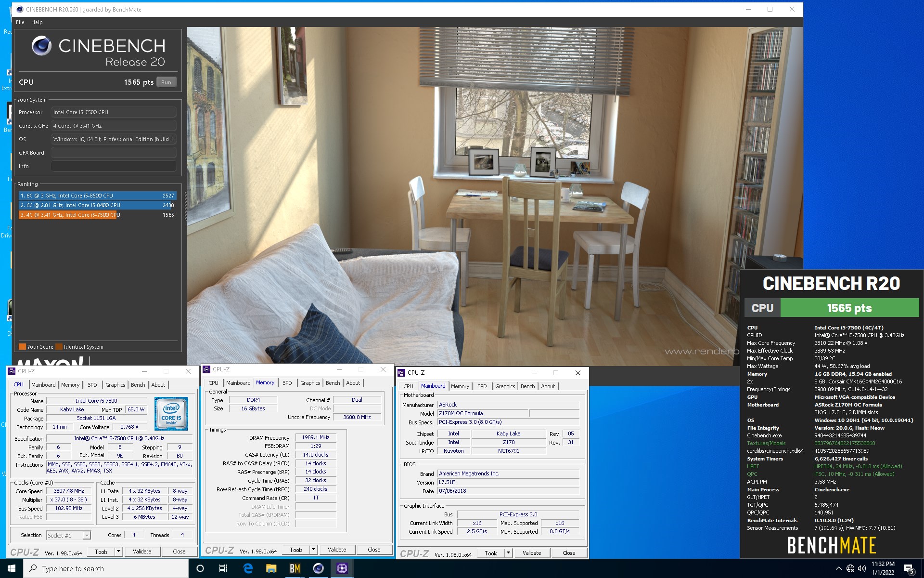The height and width of the screenshot is (578, 924).
Task: Open Task View from the taskbar
Action: 223,568
